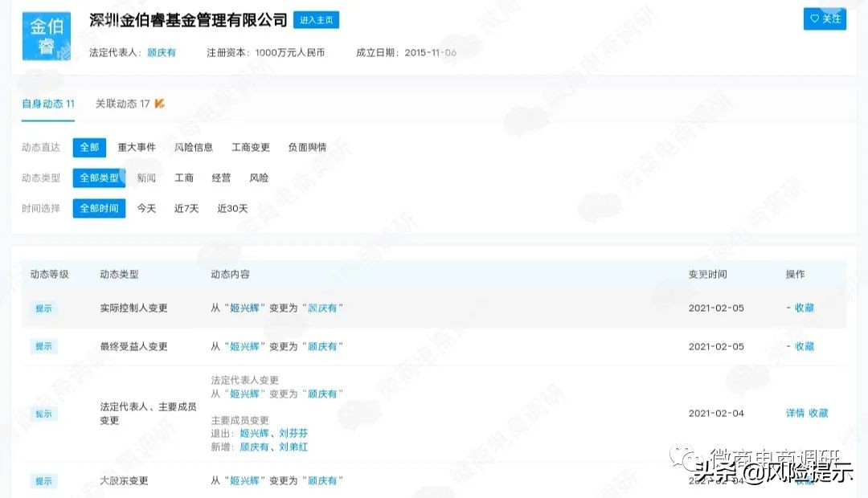Select the 经营 dynamic type
This screenshot has height=498, width=868.
point(221,178)
